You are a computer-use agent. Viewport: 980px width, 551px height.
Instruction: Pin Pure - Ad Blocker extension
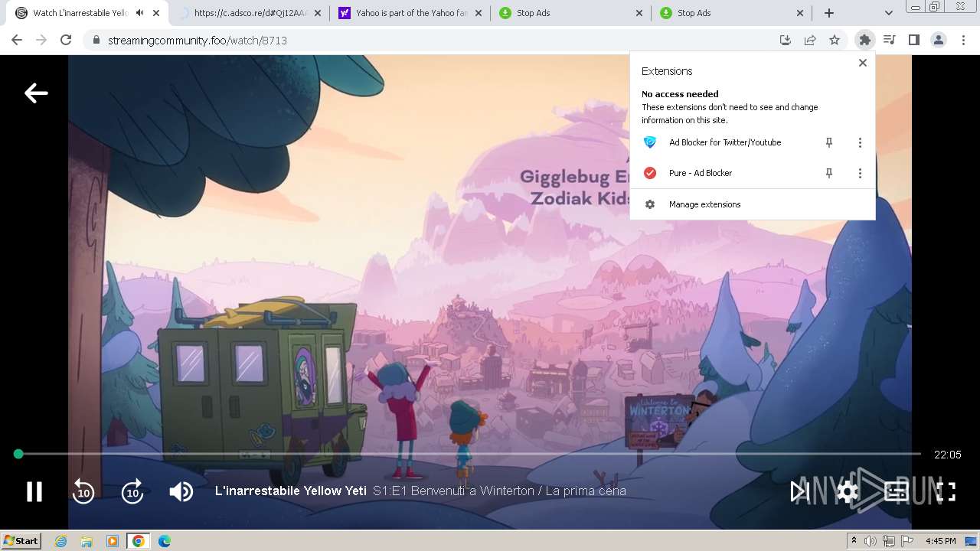coord(828,173)
